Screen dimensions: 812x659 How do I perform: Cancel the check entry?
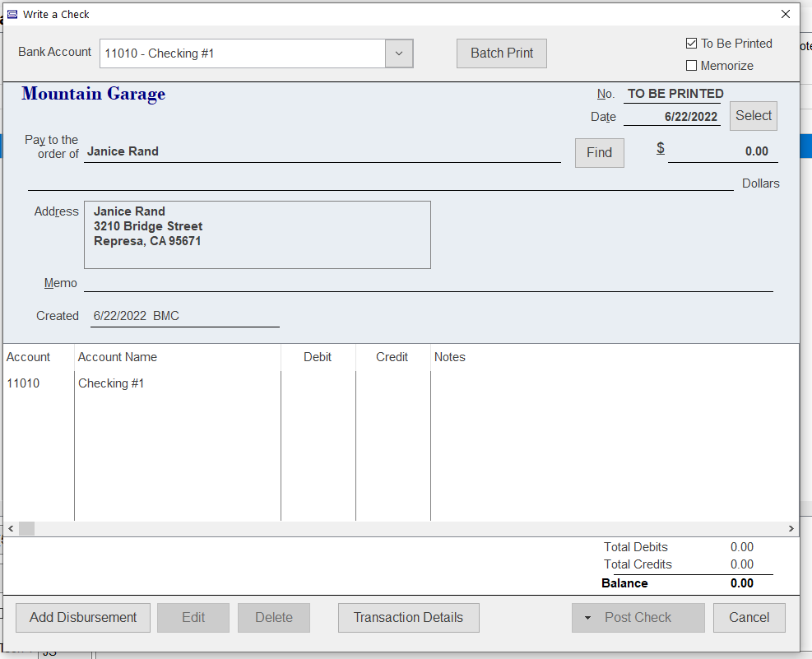(x=749, y=618)
